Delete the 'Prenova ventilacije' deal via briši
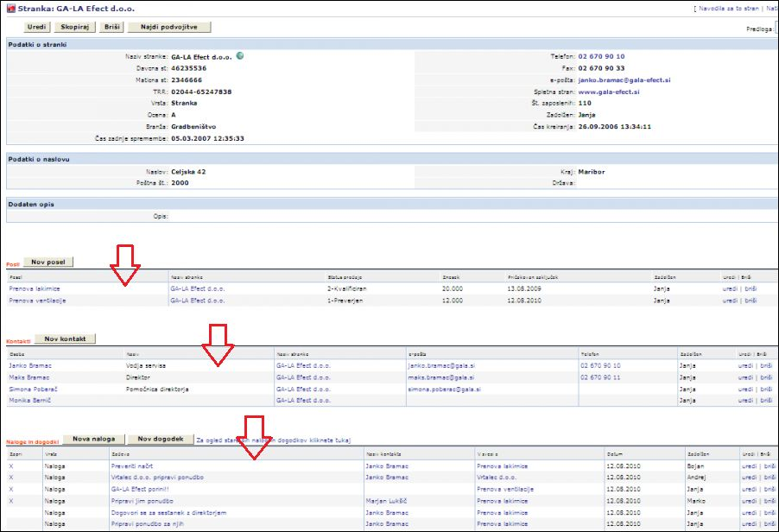The width and height of the screenshot is (779, 532). coord(750,301)
